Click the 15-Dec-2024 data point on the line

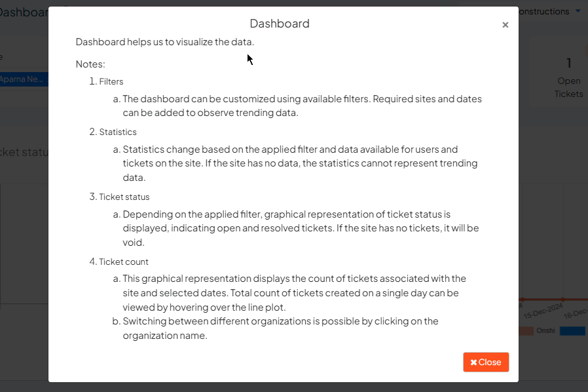562,299
